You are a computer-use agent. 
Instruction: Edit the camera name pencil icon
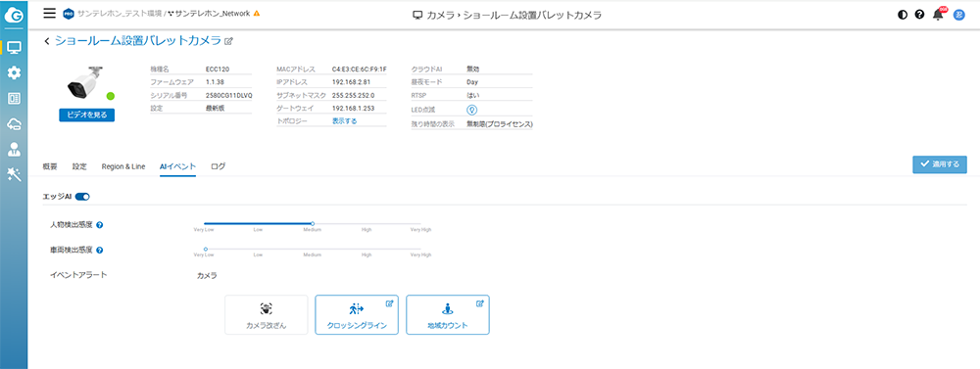pyautogui.click(x=228, y=41)
